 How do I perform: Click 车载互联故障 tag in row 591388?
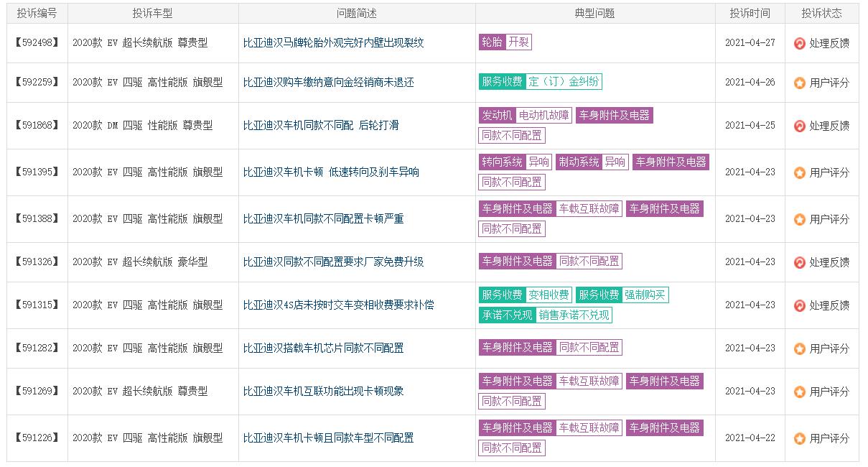coord(589,209)
